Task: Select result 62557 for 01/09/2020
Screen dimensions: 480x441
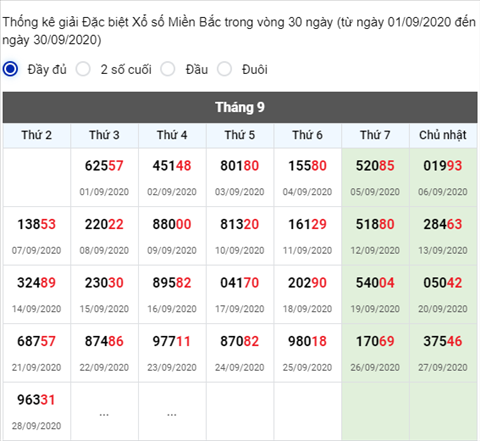Action: tap(104, 166)
